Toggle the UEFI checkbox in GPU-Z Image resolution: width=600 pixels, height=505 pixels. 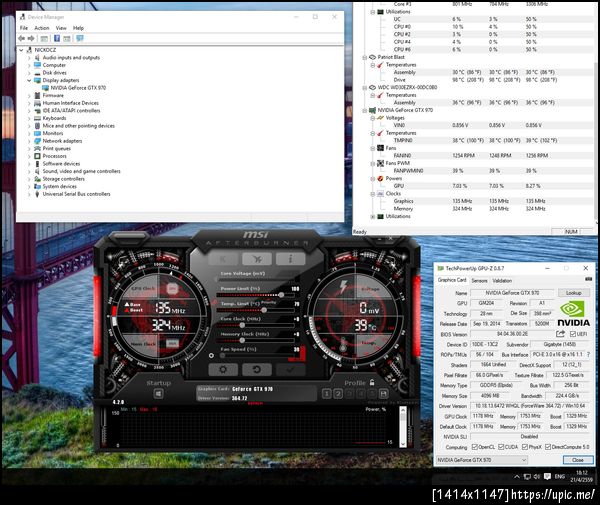573,334
